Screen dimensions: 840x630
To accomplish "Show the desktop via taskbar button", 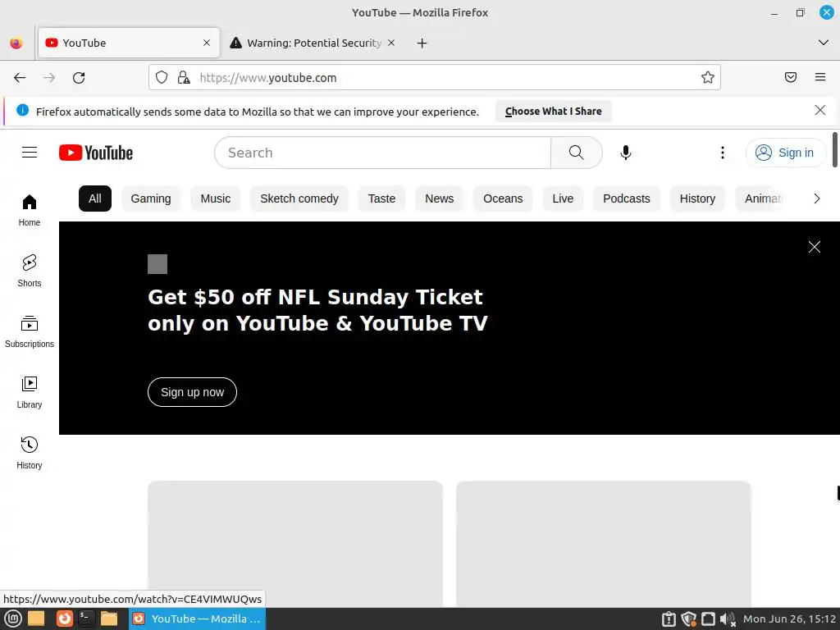I will click(x=36, y=619).
